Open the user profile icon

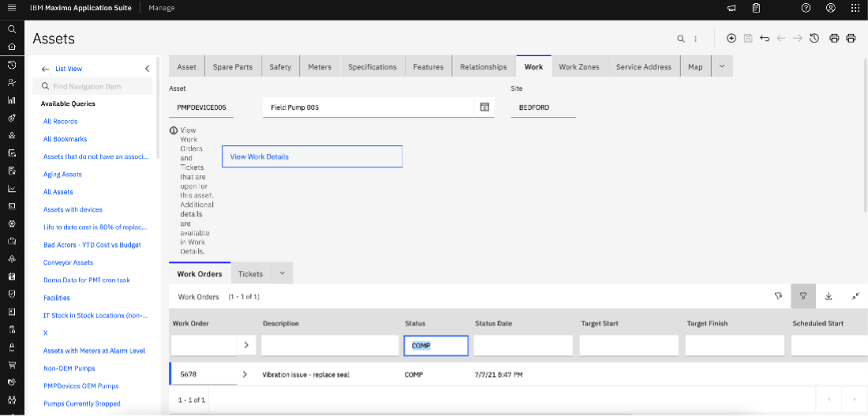tap(830, 8)
